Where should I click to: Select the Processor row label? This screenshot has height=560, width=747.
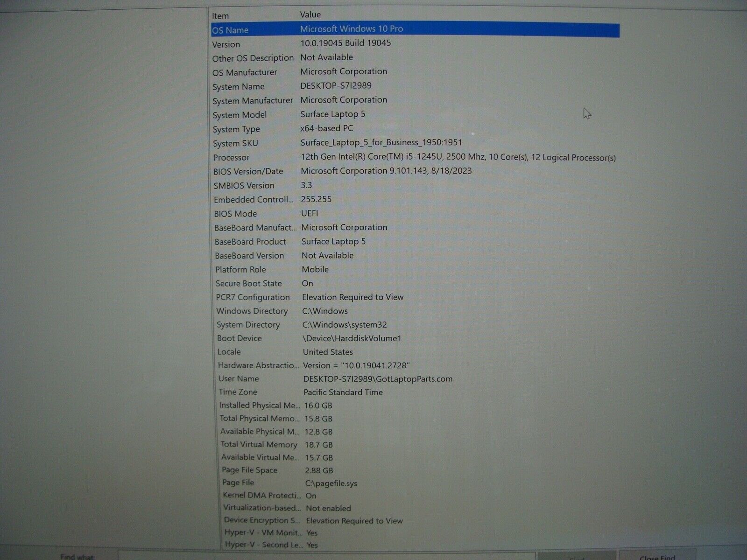click(232, 158)
